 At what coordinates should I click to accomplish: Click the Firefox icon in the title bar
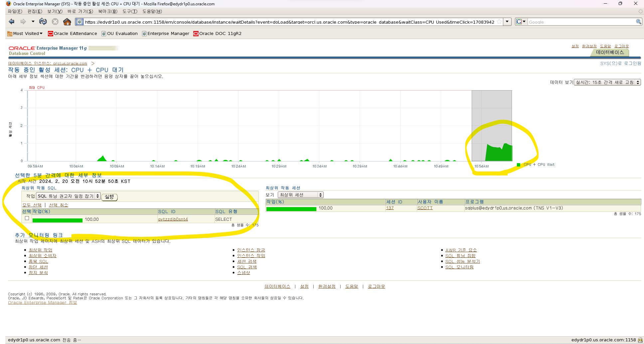pyautogui.click(x=9, y=4)
